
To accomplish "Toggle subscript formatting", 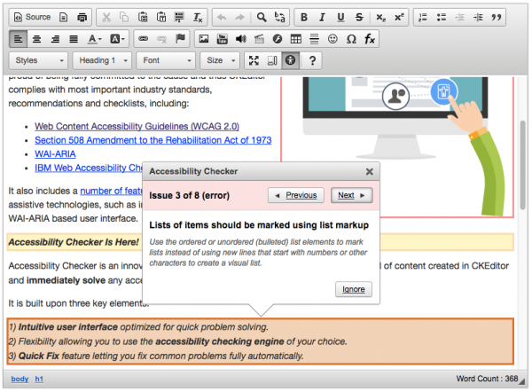I will (x=380, y=17).
